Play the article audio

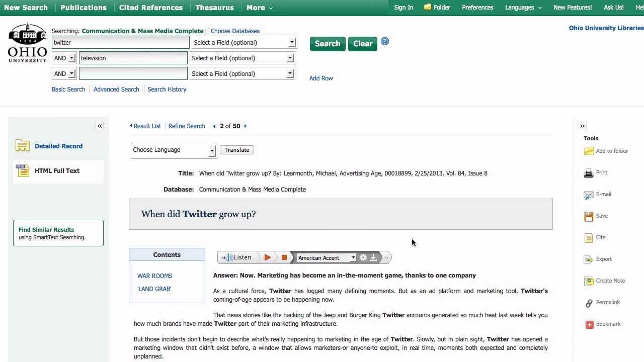pos(268,257)
